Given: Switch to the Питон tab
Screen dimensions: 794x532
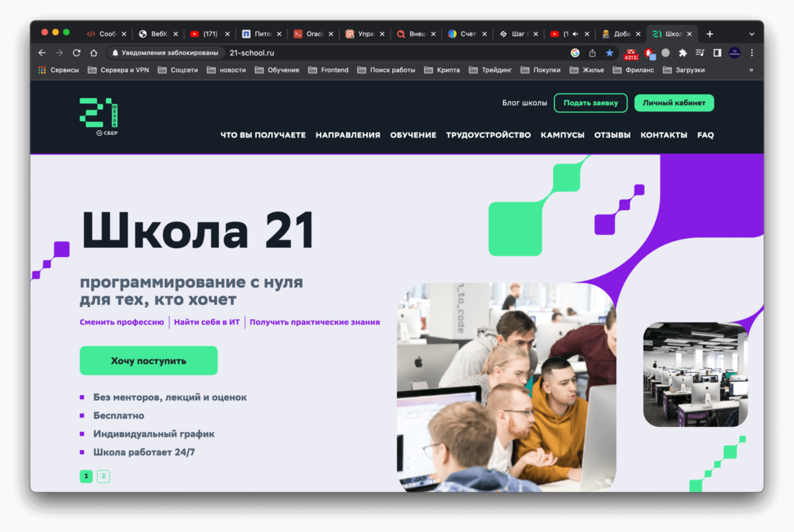Looking at the screenshot, I should click(x=261, y=34).
